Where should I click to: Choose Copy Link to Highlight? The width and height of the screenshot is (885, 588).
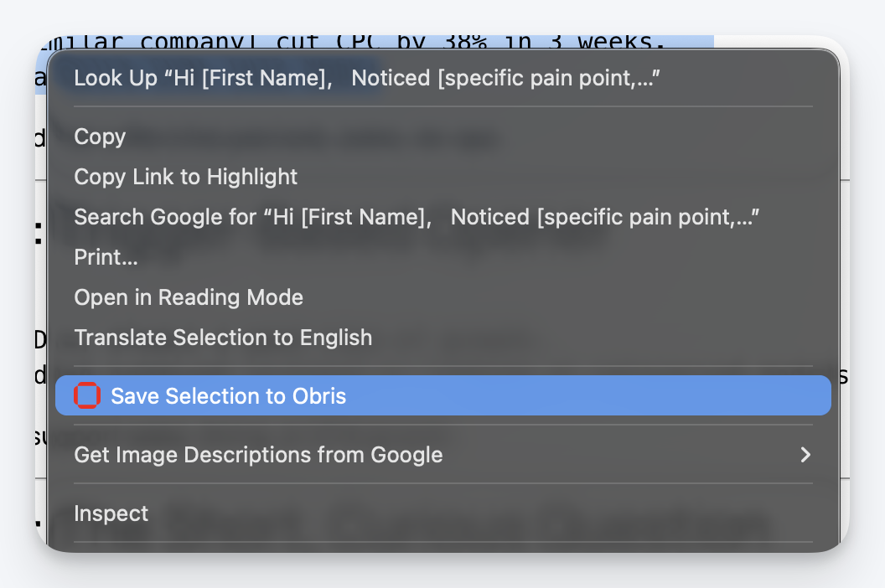pos(185,177)
